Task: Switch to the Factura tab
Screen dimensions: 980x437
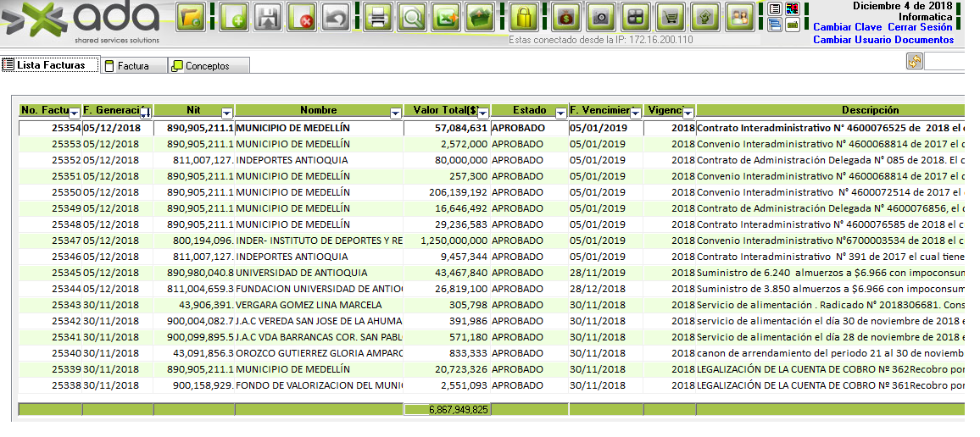Action: click(132, 66)
